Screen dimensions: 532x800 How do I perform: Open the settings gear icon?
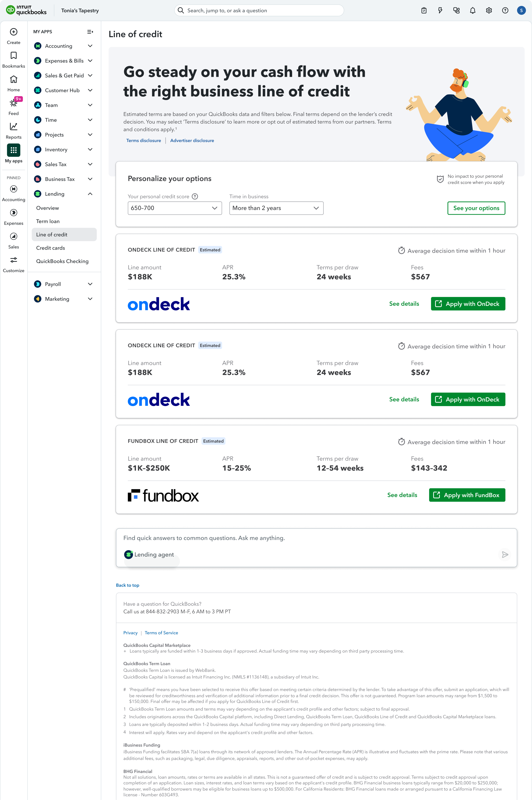489,10
